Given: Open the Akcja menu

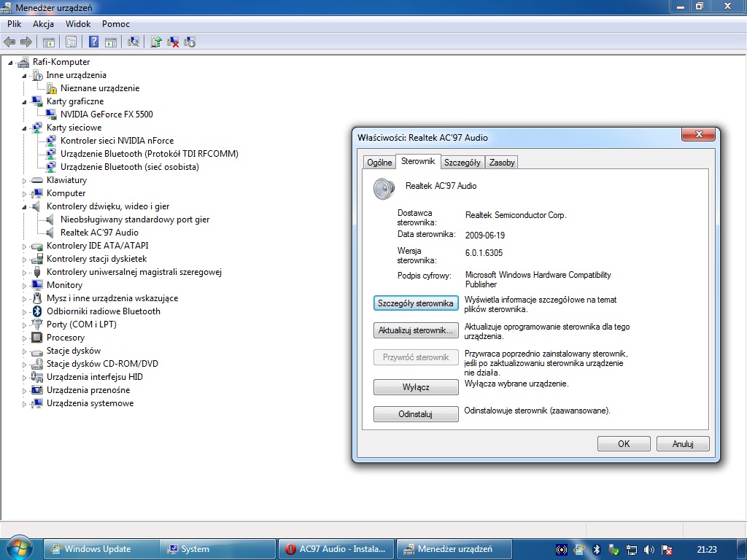Looking at the screenshot, I should point(43,24).
